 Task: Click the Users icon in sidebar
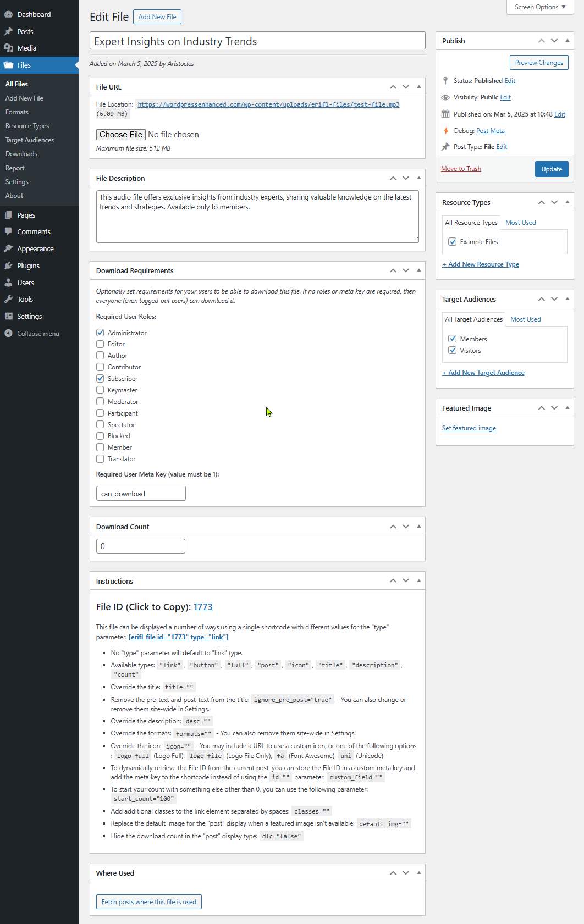tap(8, 283)
